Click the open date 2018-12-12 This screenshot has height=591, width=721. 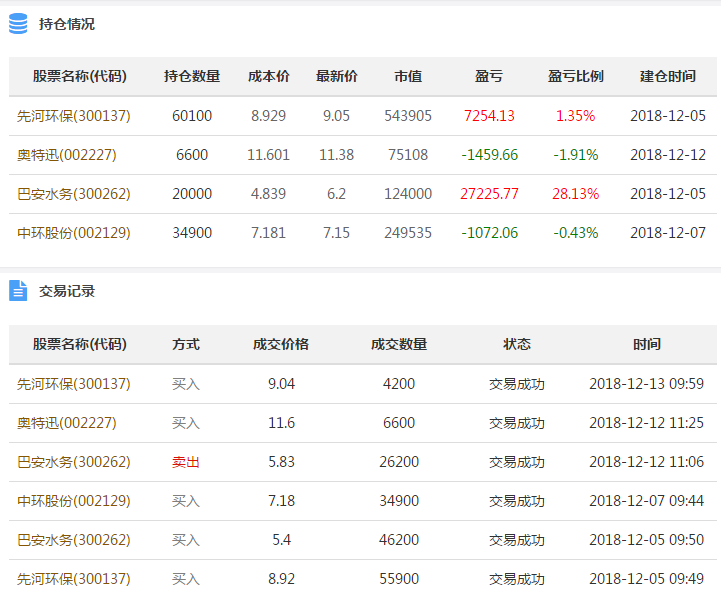pyautogui.click(x=668, y=155)
